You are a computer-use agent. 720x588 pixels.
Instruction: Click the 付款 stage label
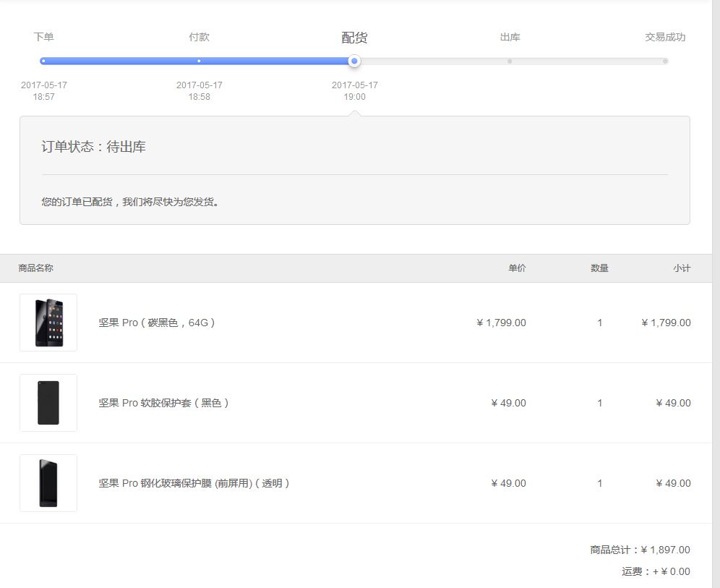coord(200,37)
